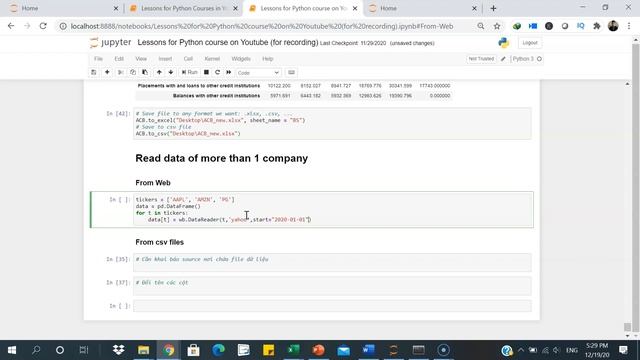Open the command palette keyboard icon
This screenshot has height=360, width=640.
[291, 72]
